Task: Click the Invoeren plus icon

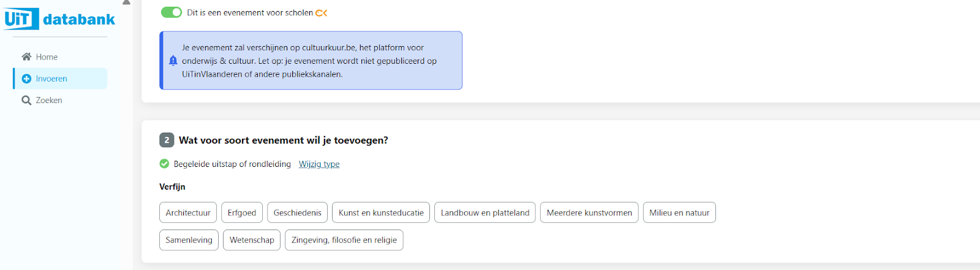Action: click(26, 79)
